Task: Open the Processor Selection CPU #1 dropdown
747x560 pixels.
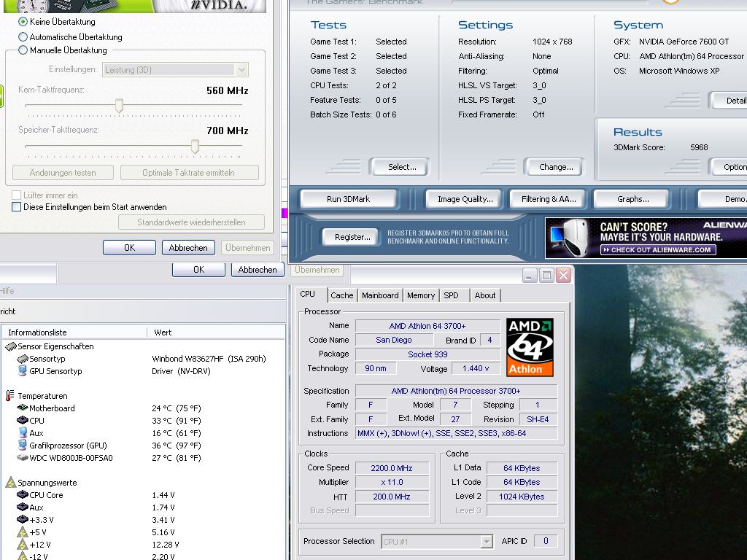Action: [x=437, y=542]
